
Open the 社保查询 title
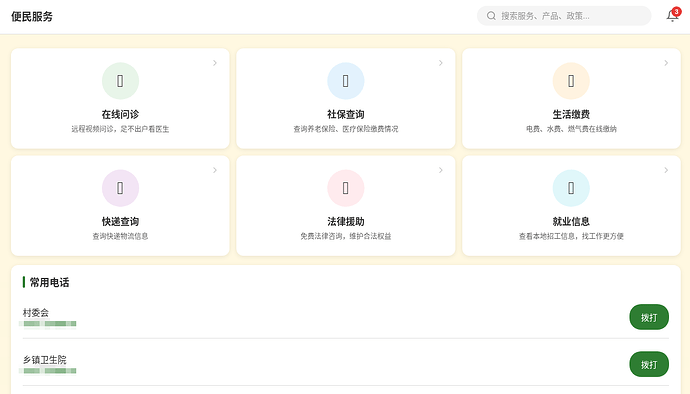(x=345, y=114)
